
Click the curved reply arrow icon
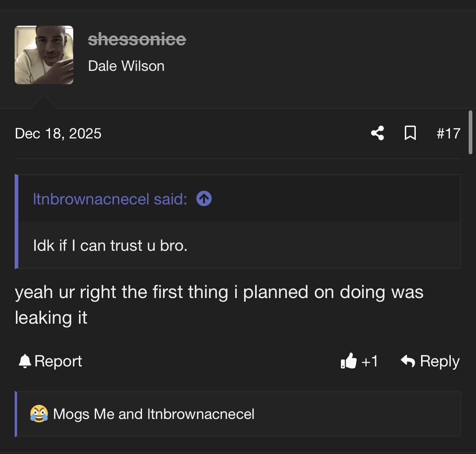pyautogui.click(x=408, y=361)
